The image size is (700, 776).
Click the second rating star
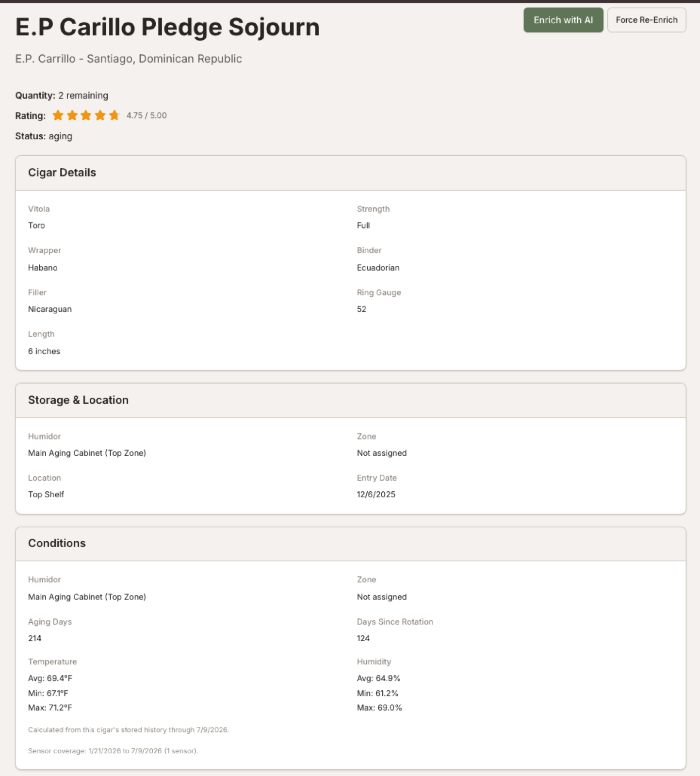(x=72, y=115)
